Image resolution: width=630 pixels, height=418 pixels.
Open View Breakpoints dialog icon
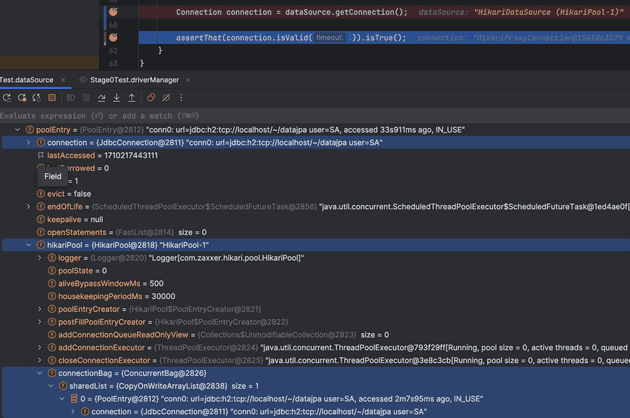point(151,98)
